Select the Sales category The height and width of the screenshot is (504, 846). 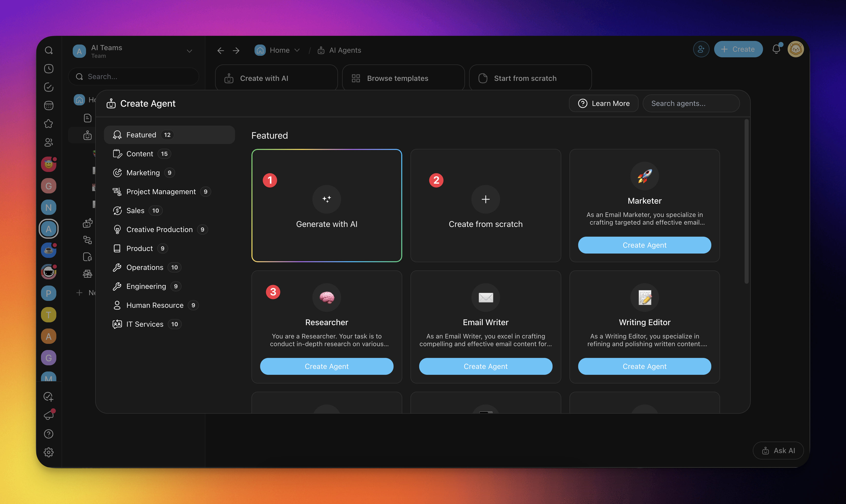[x=135, y=211]
